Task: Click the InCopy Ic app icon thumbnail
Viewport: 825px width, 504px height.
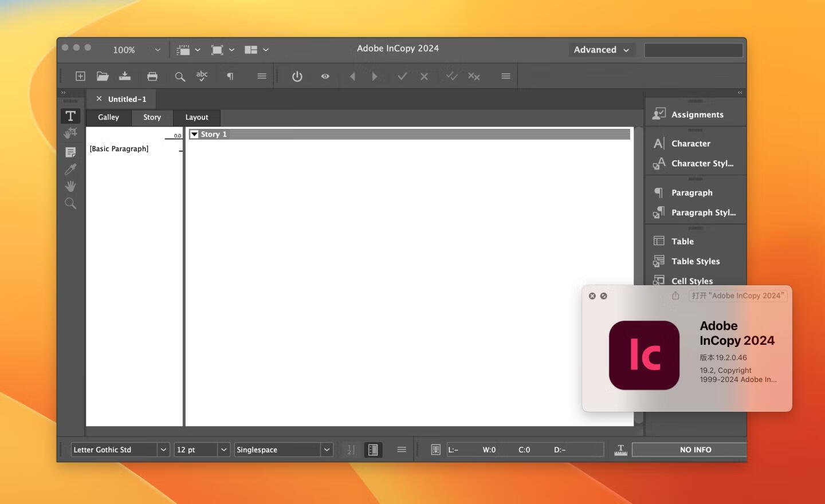Action: [644, 355]
